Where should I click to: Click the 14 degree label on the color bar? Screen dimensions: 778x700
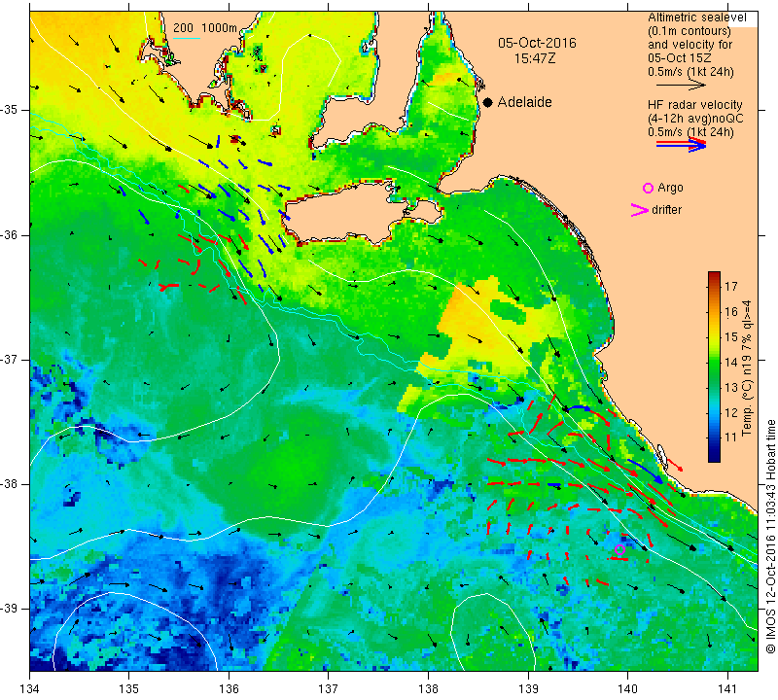point(731,363)
